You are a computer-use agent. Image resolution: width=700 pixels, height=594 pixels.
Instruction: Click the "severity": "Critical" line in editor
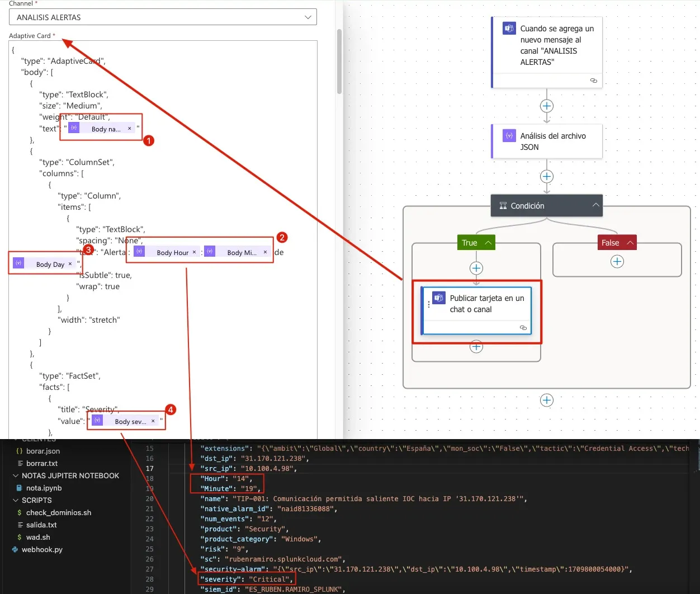[247, 579]
